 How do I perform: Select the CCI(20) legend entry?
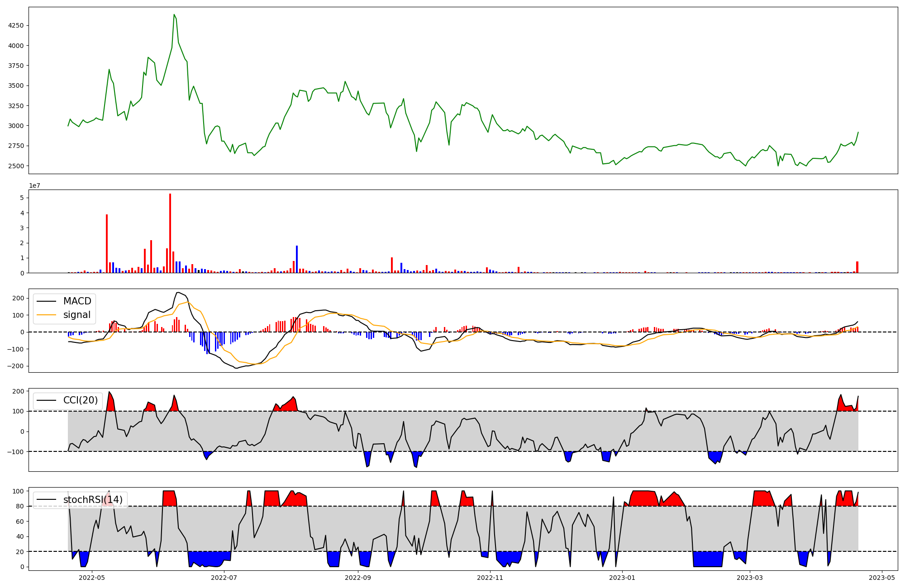point(81,400)
